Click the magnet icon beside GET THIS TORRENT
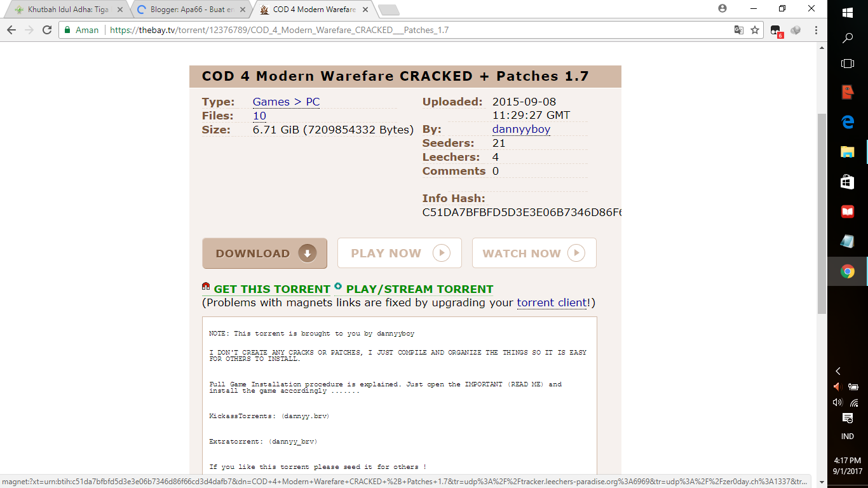Viewport: 868px width, 488px height. [x=207, y=288]
